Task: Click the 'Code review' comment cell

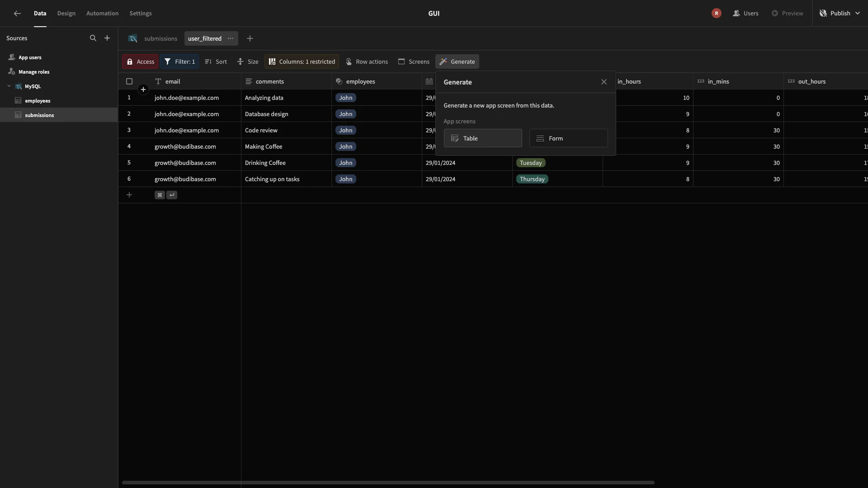Action: [286, 131]
